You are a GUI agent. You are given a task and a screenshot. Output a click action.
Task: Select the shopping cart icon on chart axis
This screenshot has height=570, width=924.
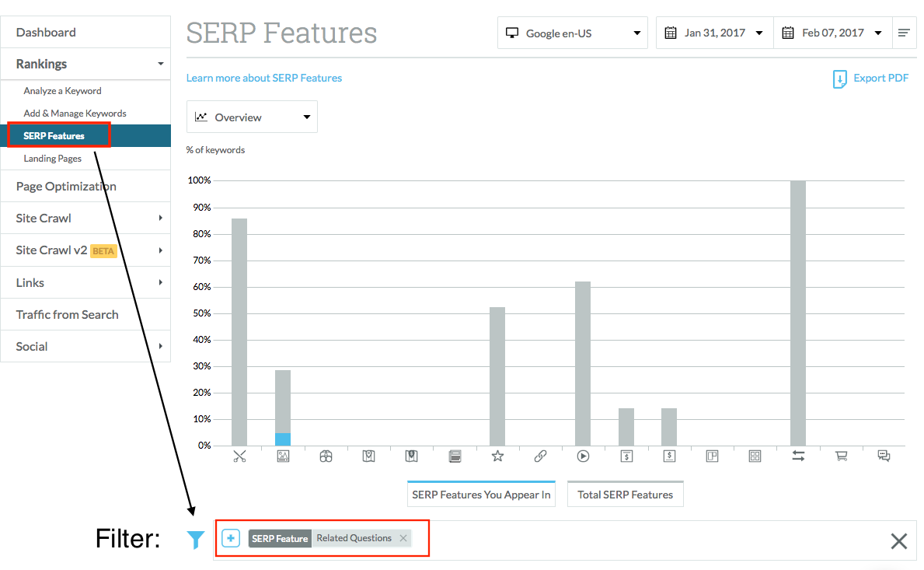pyautogui.click(x=841, y=456)
